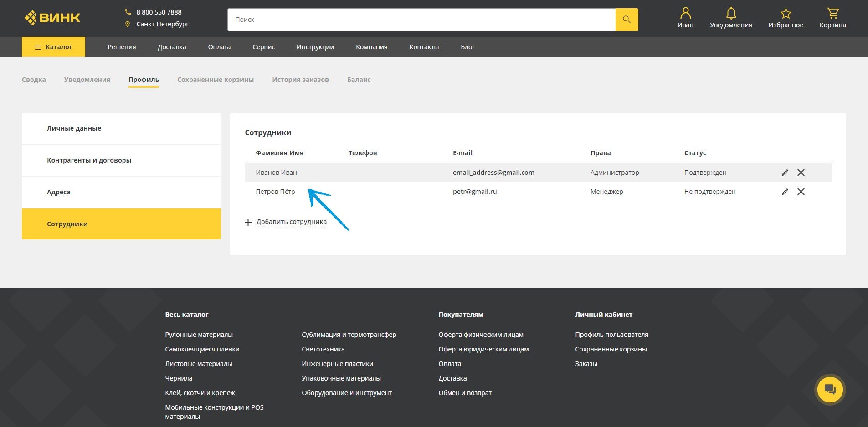Edit Иванов Иван with pencil icon
This screenshot has width=868, height=427.
coord(785,173)
